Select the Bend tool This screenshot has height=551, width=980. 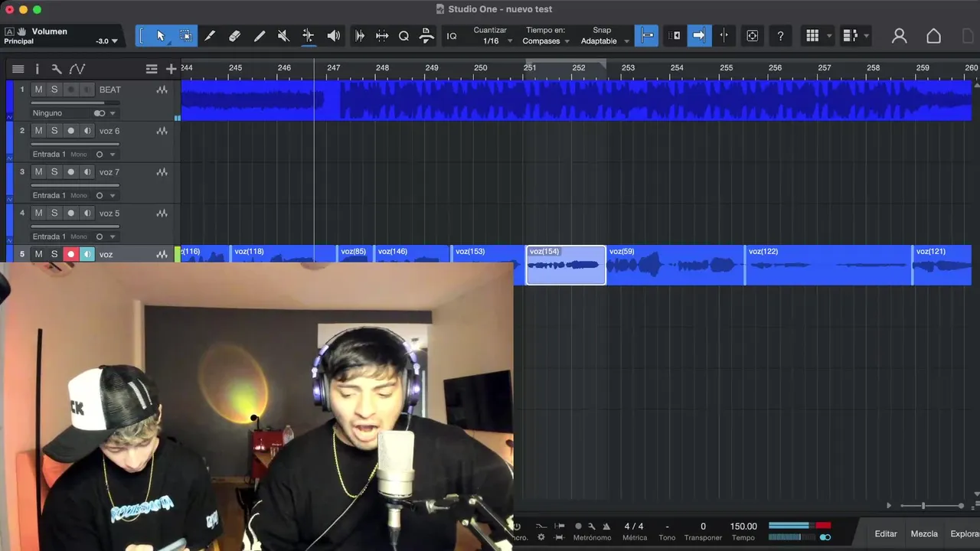pyautogui.click(x=308, y=36)
